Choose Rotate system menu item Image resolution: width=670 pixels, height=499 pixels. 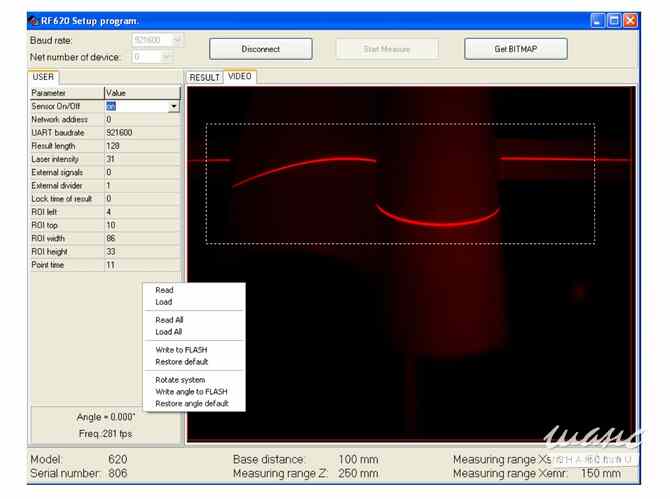[x=180, y=380]
